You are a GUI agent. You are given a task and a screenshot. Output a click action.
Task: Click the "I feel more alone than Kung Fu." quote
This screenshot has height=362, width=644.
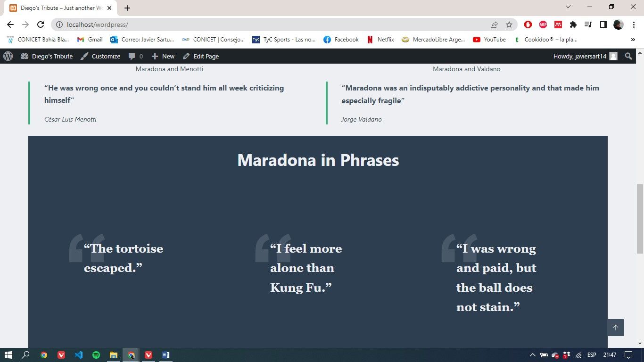coord(306,268)
